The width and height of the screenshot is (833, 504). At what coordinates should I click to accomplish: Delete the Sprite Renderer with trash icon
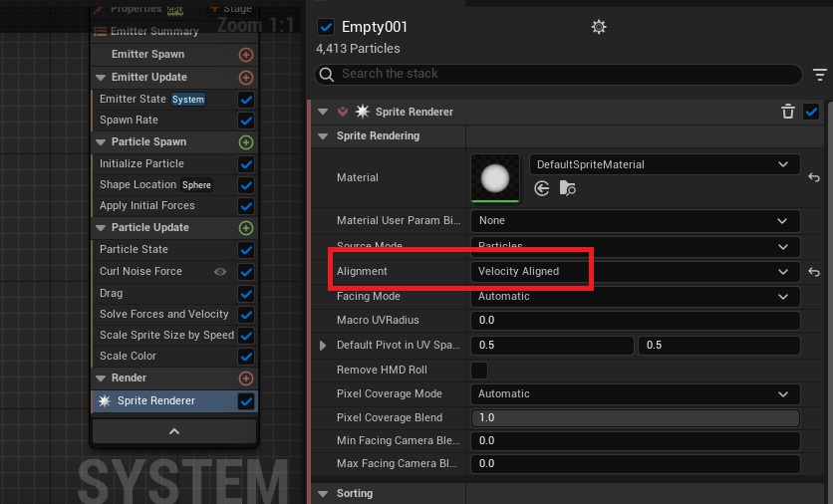[788, 112]
